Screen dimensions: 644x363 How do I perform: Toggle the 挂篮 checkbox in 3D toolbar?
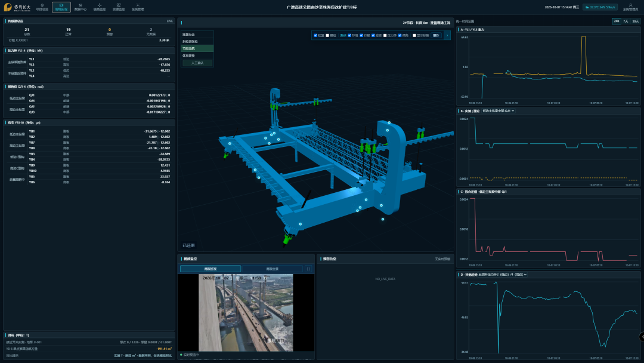316,35
